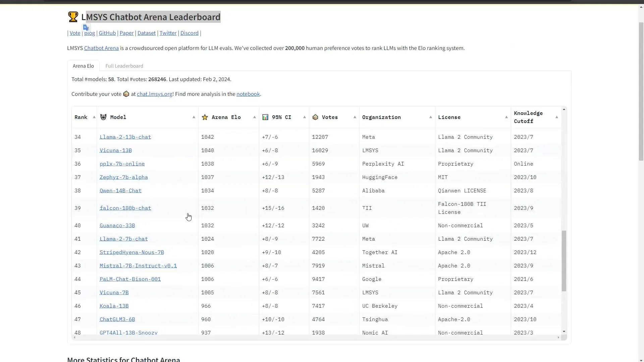Click the Vote link in navigation
644x362 pixels.
click(75, 33)
